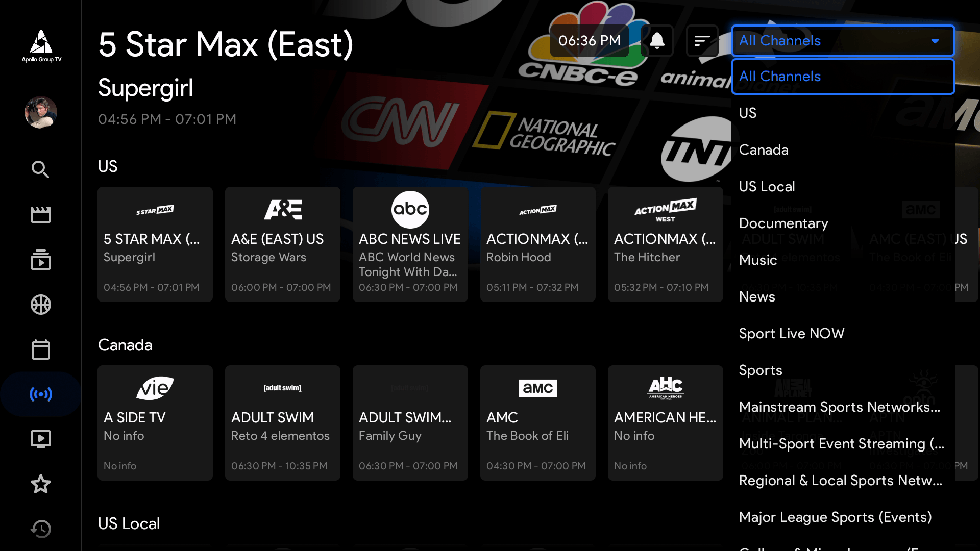Select Multi-Sport Event Streaming option
980x551 pixels.
pos(843,444)
